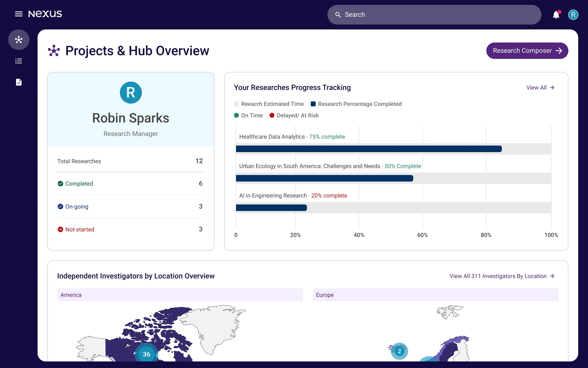Click View All 311 Investigators By Location
The image size is (588, 368).
[502, 276]
